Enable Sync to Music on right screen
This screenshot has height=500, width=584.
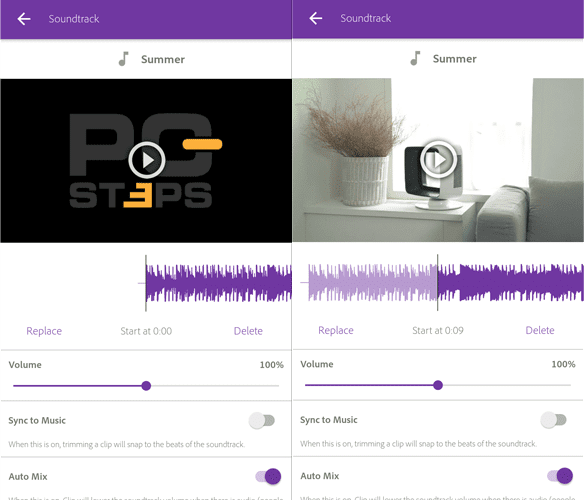(x=554, y=420)
